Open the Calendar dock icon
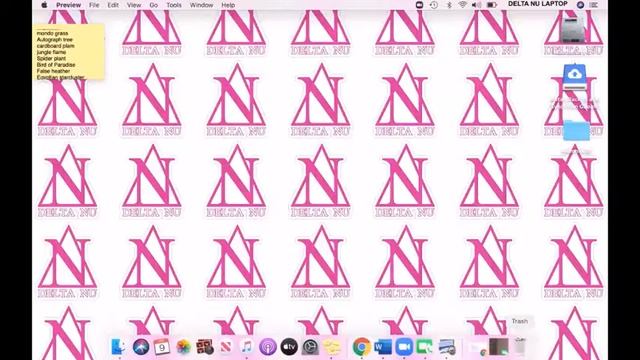 coord(162,347)
